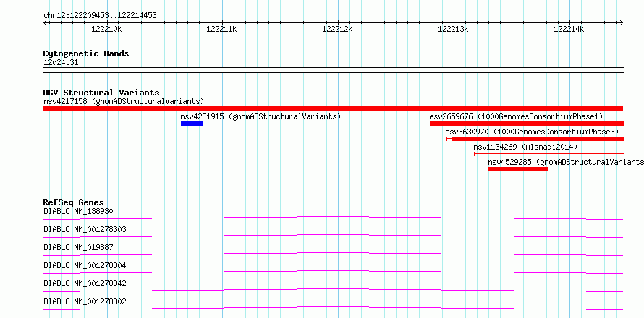Click the chr12:122209453..122214453 coordinates text

[100, 16]
